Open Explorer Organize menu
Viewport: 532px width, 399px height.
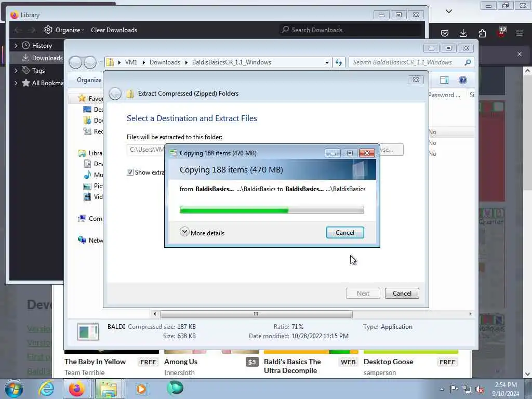89,80
